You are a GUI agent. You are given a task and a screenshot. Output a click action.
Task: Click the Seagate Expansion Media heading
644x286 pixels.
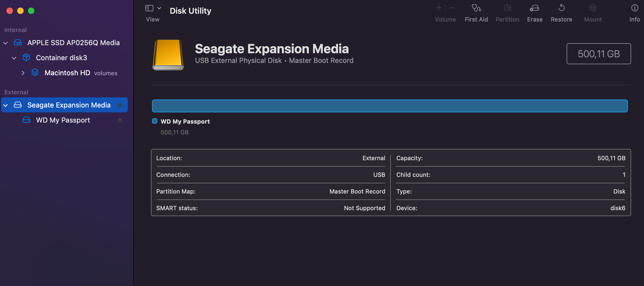(x=272, y=49)
